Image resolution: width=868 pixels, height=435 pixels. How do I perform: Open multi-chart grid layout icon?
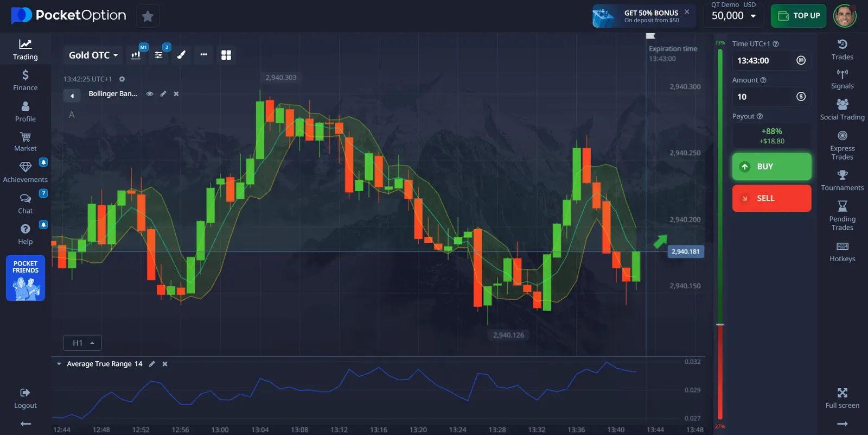[226, 55]
